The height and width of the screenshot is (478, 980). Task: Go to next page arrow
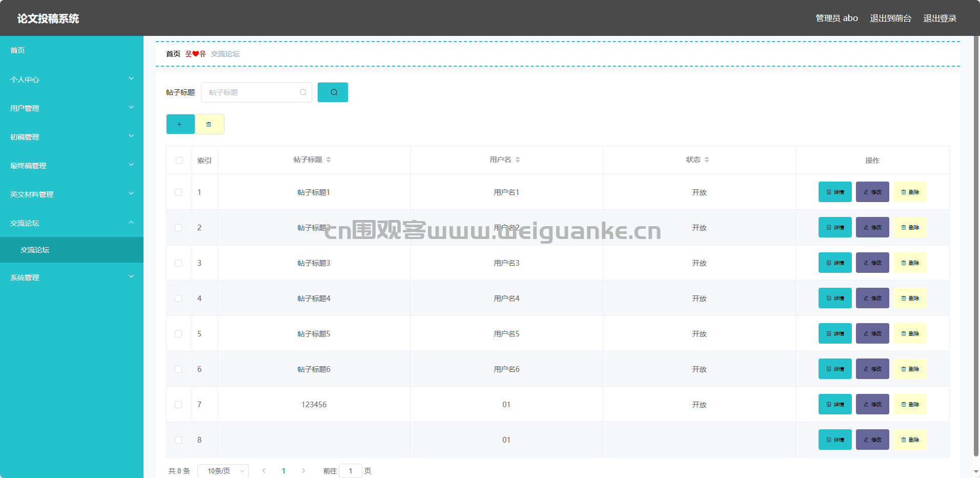tap(303, 471)
